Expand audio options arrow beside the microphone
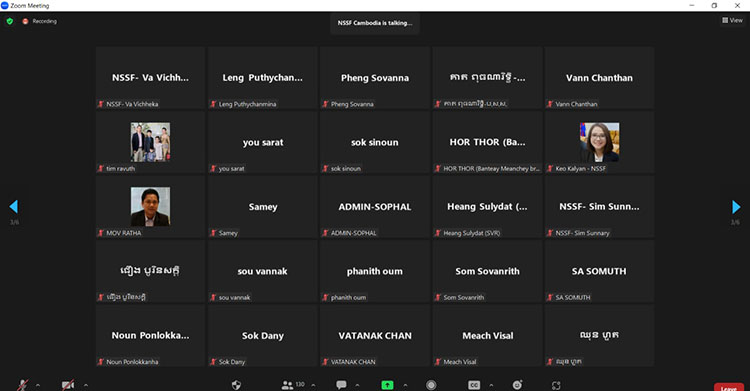 point(38,385)
